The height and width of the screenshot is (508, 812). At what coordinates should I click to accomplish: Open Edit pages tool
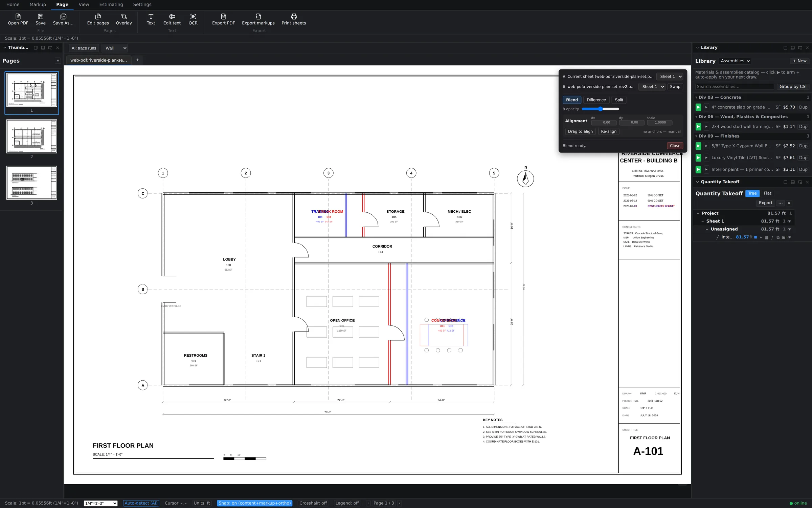click(x=98, y=19)
